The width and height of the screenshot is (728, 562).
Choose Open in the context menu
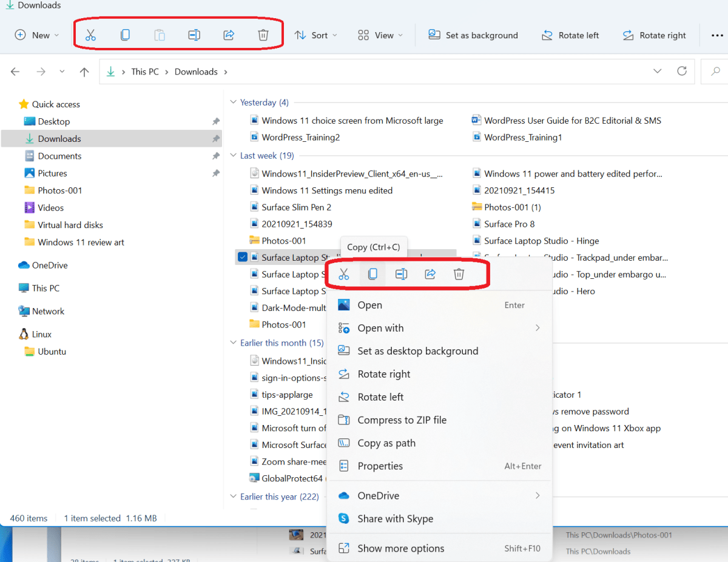440,305
